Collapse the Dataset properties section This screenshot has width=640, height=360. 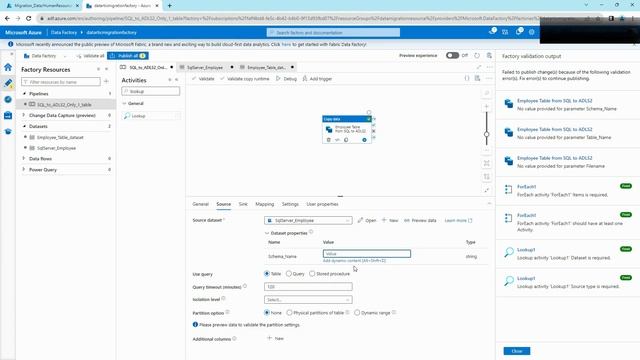pyautogui.click(x=267, y=233)
